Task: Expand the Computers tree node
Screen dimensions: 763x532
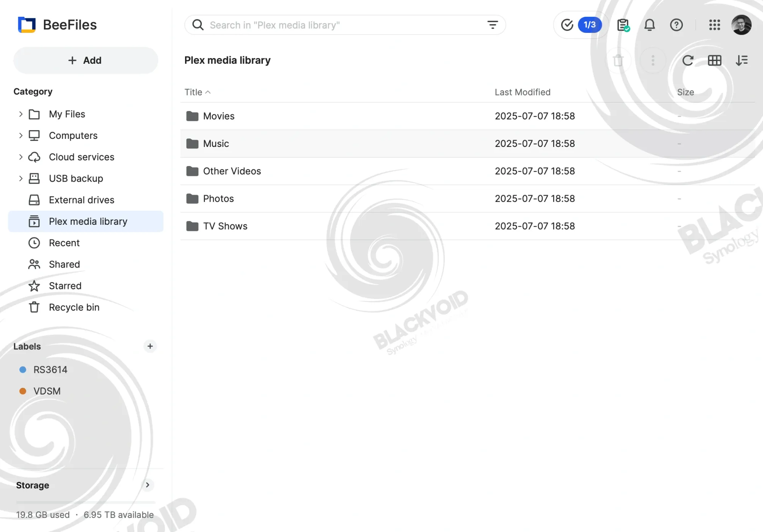Action: [x=21, y=135]
